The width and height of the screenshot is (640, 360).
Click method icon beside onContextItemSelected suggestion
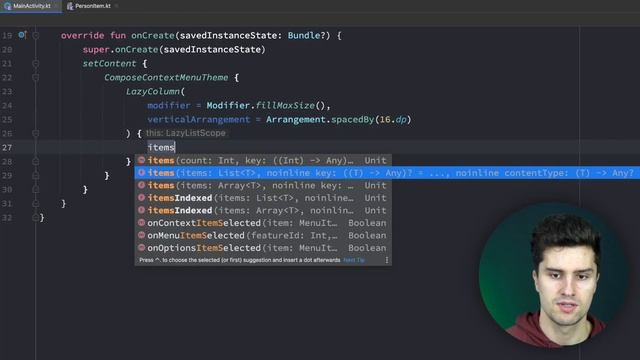point(141,223)
